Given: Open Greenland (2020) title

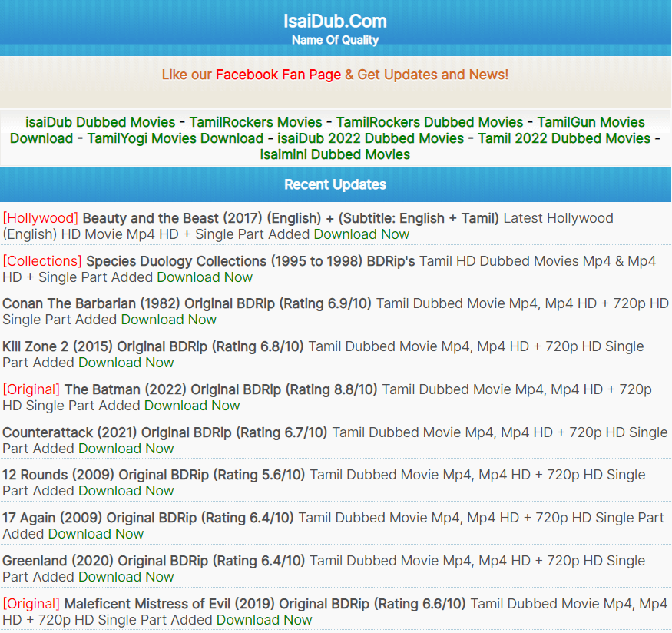Looking at the screenshot, I should point(154,561).
